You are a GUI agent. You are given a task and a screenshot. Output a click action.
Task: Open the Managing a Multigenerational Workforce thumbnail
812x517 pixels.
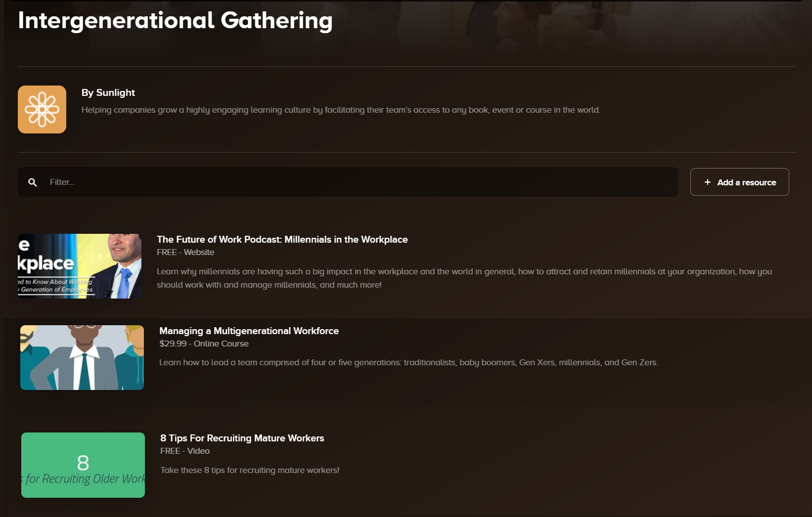pos(82,357)
